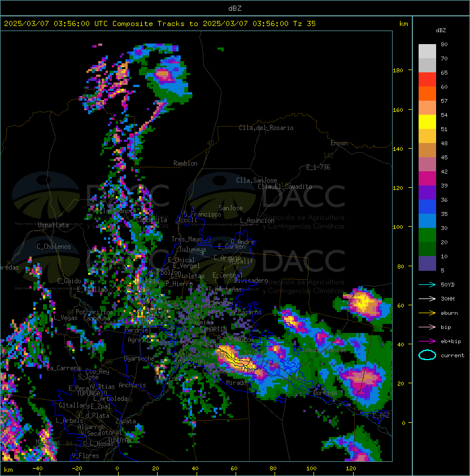Click the 'dBZ' label above the color scale
The image size is (470, 476).
click(441, 31)
